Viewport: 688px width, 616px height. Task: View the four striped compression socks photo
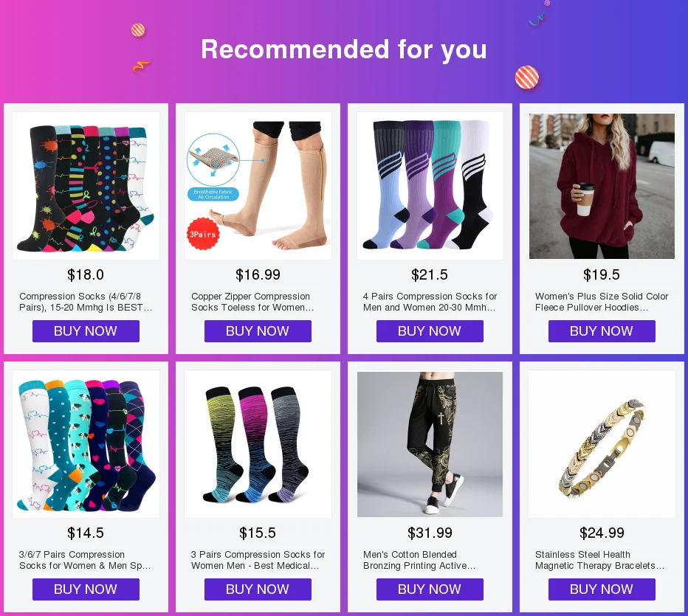tap(430, 186)
